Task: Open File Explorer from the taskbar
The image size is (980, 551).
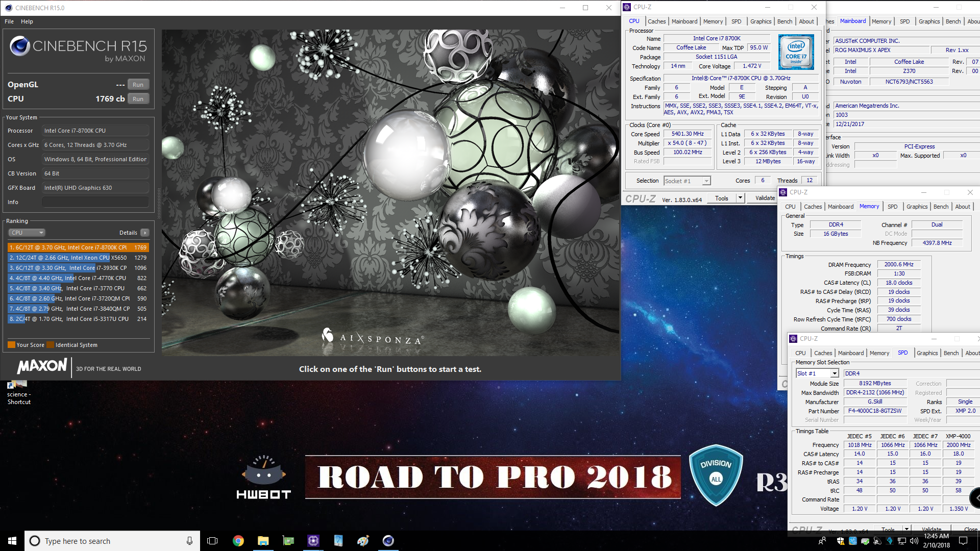Action: 263,541
